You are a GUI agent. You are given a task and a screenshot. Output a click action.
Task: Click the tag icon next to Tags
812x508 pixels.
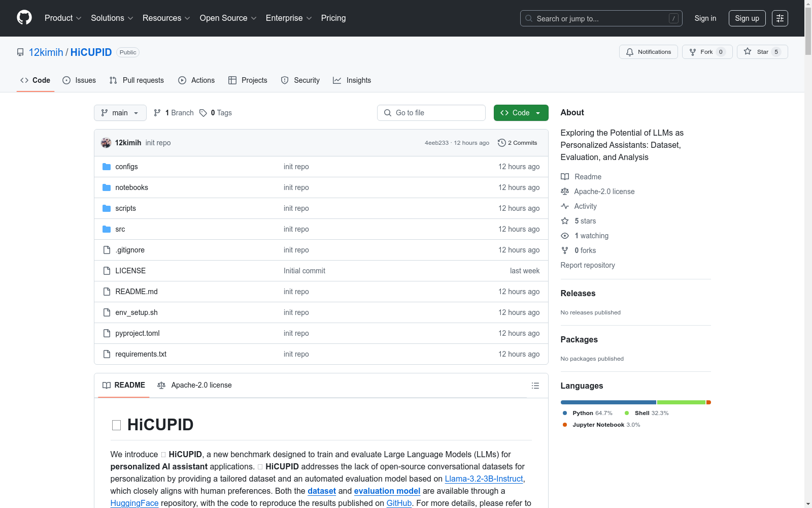203,113
